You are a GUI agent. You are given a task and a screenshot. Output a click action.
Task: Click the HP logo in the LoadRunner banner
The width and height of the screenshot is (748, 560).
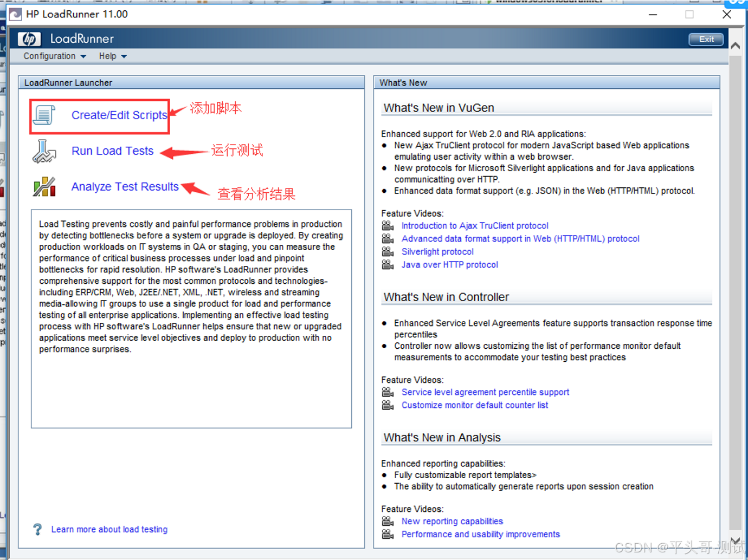(29, 39)
